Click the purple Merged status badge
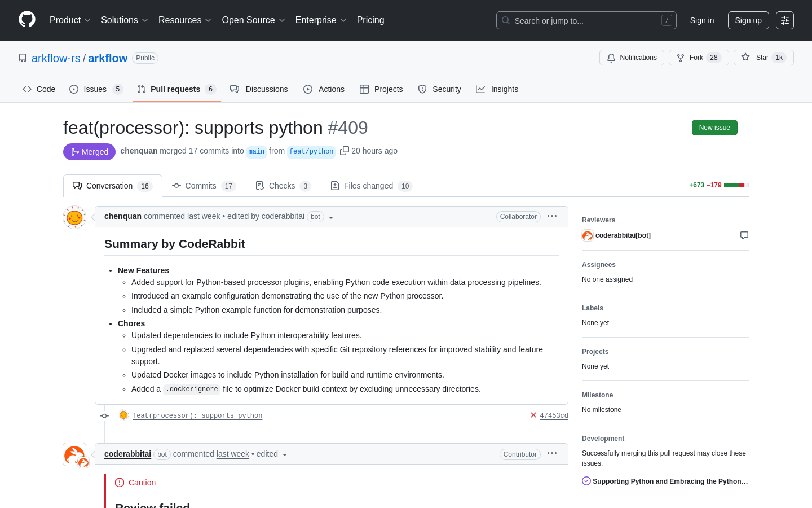Image resolution: width=812 pixels, height=508 pixels. [x=89, y=152]
